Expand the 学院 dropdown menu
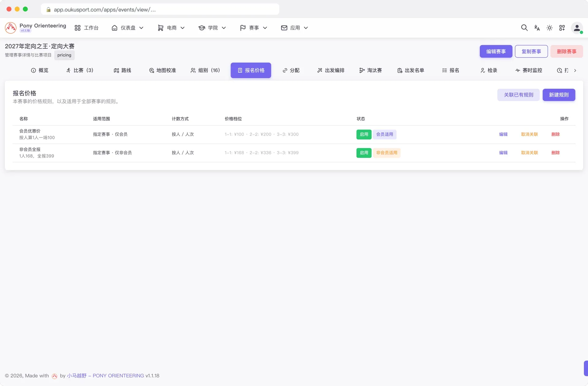Viewport: 588px width, 386px height. pyautogui.click(x=212, y=28)
